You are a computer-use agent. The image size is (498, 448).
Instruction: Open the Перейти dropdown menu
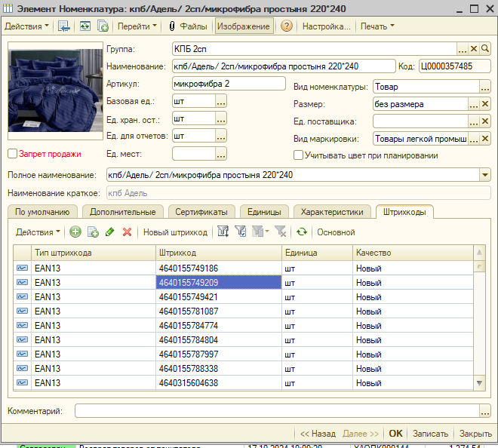137,26
